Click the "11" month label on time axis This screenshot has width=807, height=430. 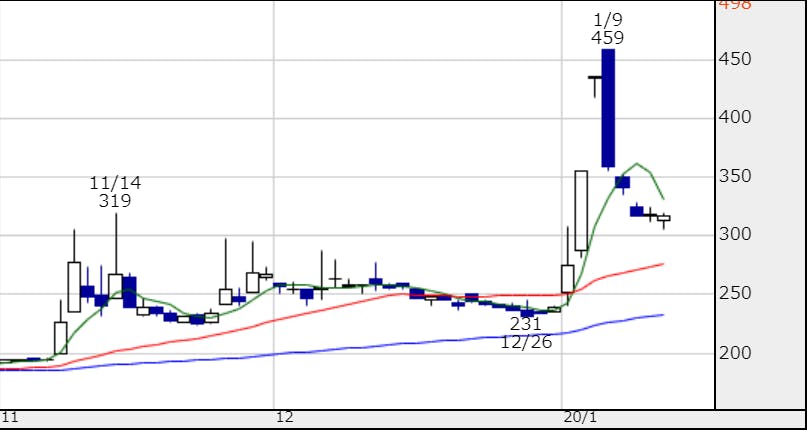coord(9,417)
